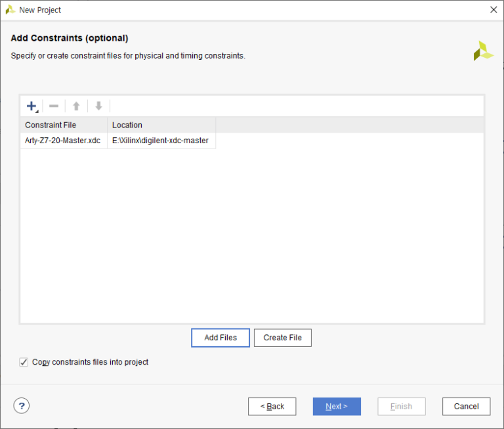The image size is (504, 429).
Task: Click the move down arrow icon
Action: click(98, 106)
